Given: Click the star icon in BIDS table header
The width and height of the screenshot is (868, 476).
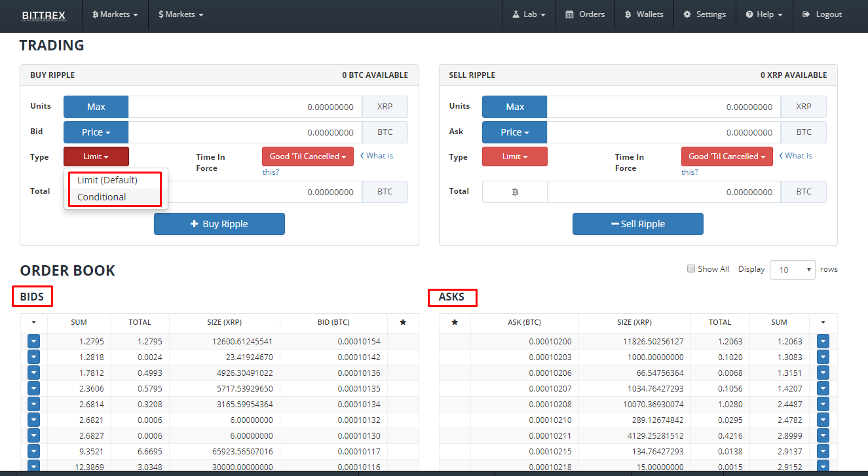Looking at the screenshot, I should [x=402, y=321].
